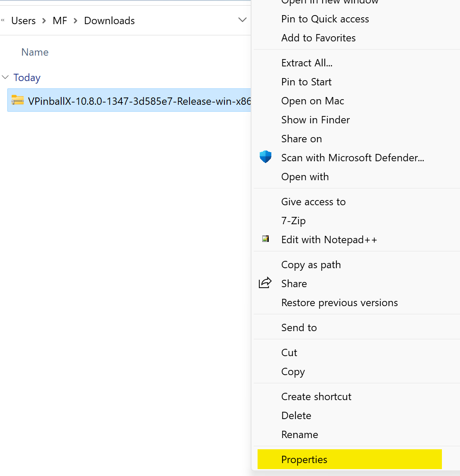The image size is (460, 476).
Task: Navigate to Downloads via the breadcrumb
Action: coord(109,20)
